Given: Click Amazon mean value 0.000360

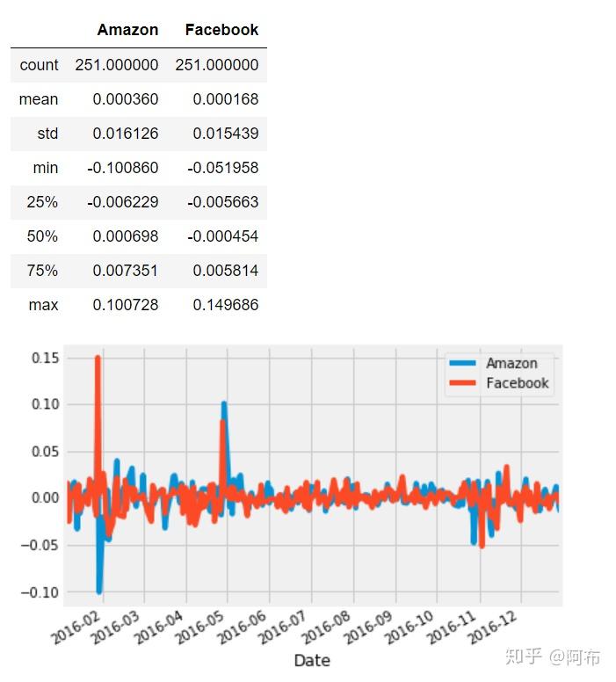Looking at the screenshot, I should (x=126, y=99).
